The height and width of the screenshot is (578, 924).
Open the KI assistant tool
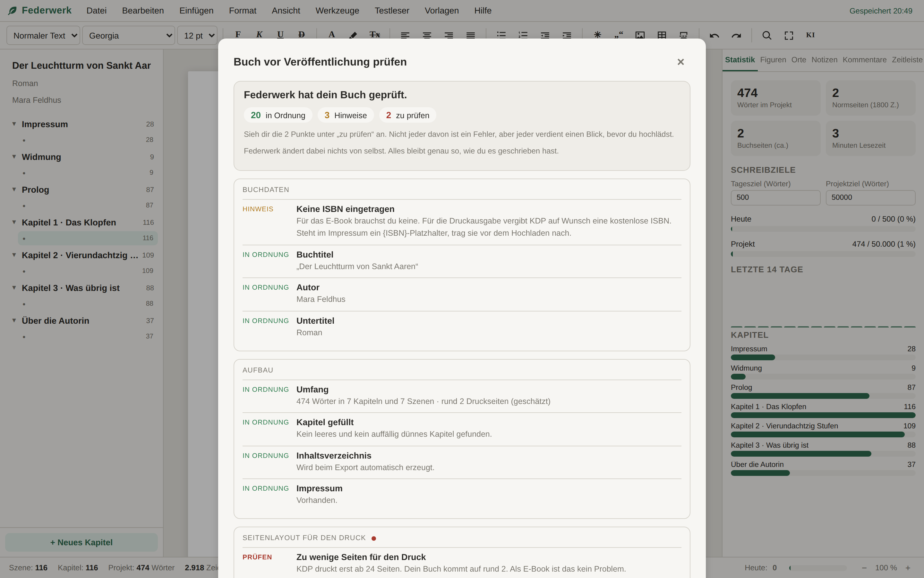(x=810, y=35)
